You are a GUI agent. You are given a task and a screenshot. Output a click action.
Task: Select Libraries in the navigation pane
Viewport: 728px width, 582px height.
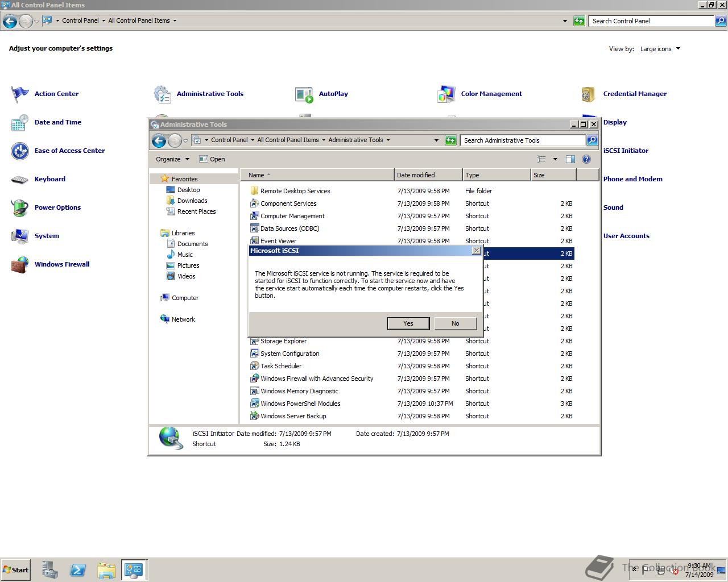183,233
